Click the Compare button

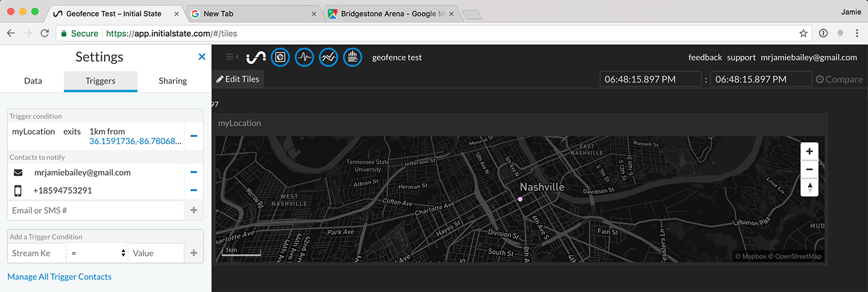[839, 79]
